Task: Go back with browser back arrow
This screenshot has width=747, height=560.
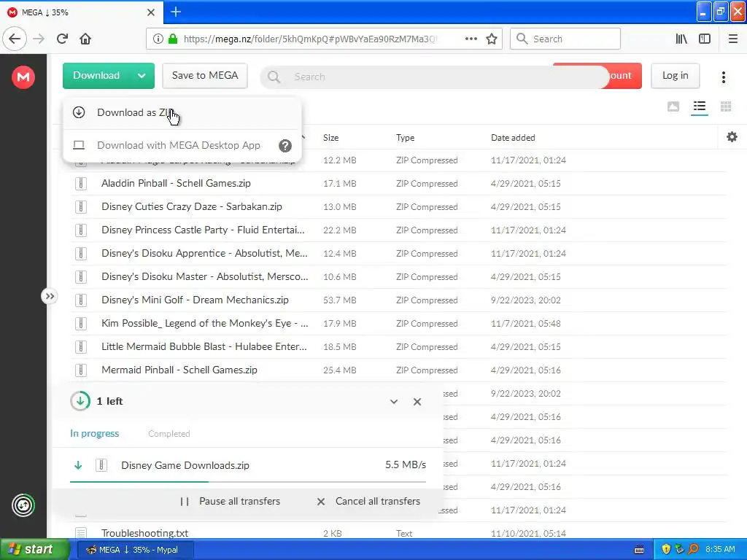Action: tap(15, 39)
